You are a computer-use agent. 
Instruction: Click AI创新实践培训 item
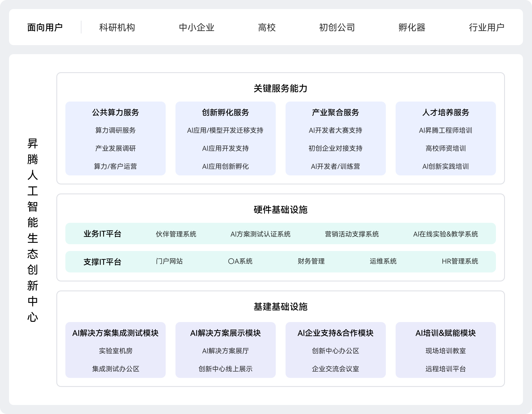click(446, 166)
